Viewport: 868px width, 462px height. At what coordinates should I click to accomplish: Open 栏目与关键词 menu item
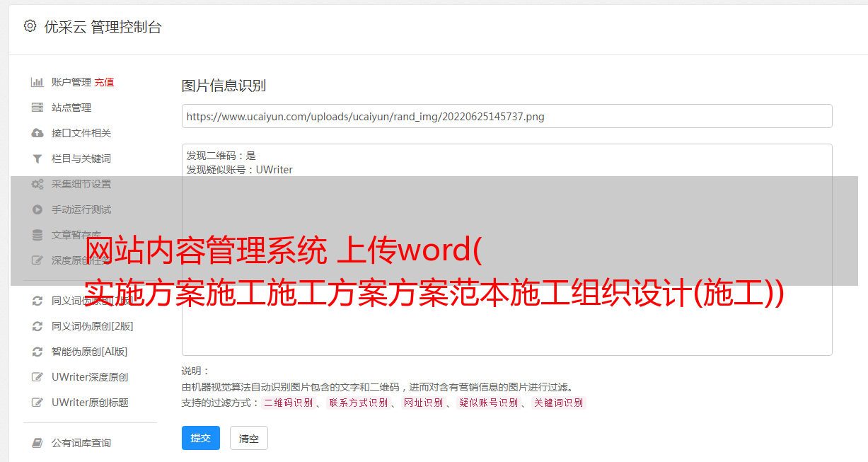[81, 158]
